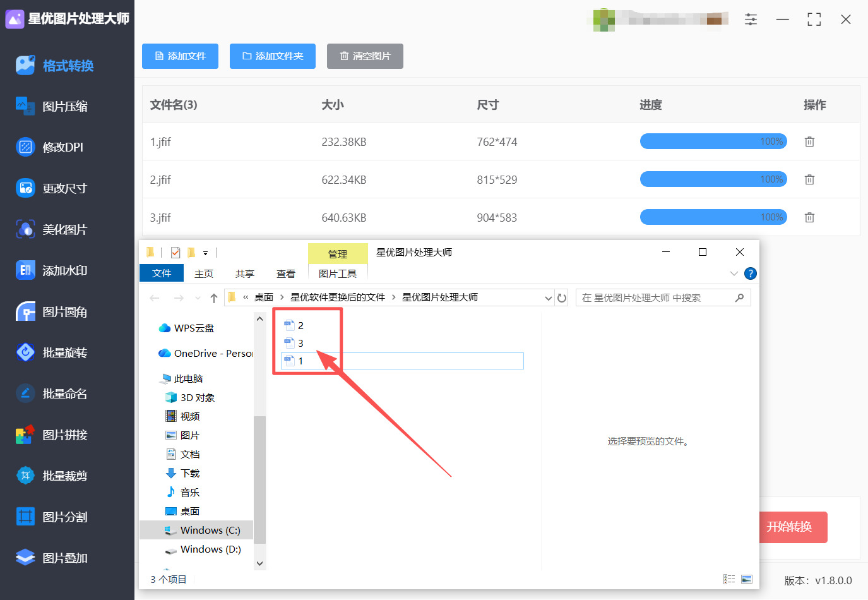Open the 批量旋转 batch rotate tool
The image size is (868, 600).
pyautogui.click(x=52, y=352)
